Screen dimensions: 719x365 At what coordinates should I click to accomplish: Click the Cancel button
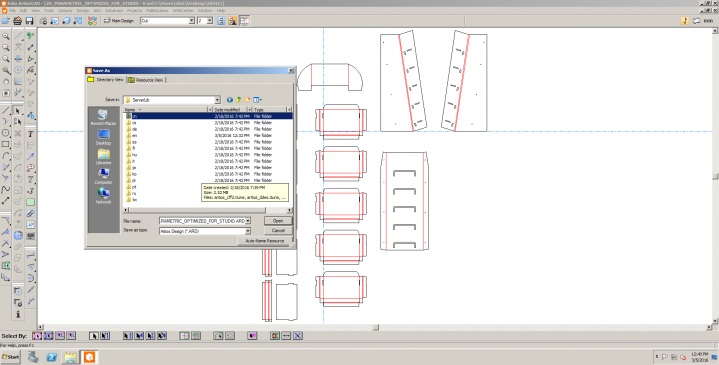point(278,230)
